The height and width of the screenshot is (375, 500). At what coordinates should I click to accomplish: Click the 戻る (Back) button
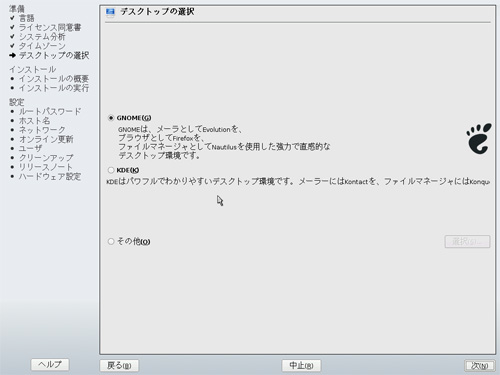coord(119,366)
